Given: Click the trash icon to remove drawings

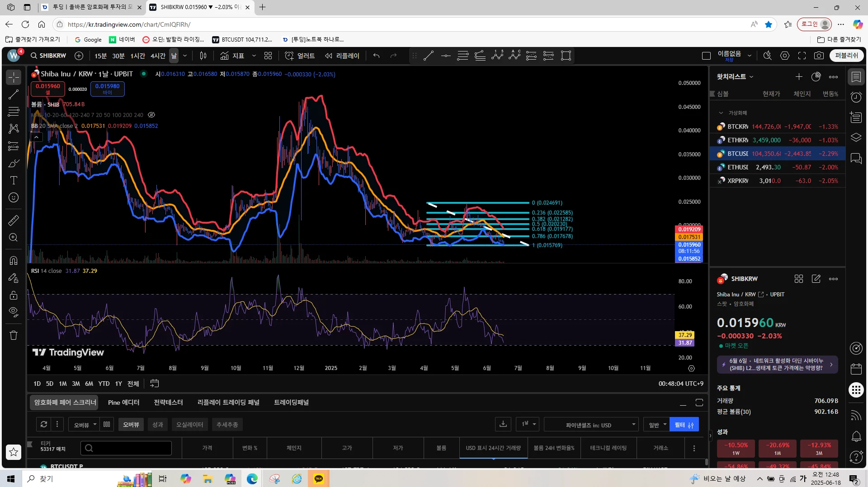Looking at the screenshot, I should point(14,335).
